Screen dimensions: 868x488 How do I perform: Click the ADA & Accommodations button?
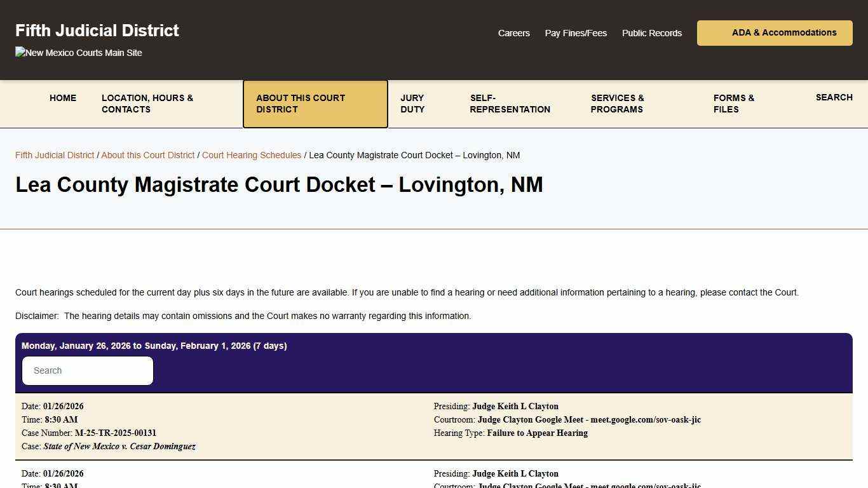(774, 32)
